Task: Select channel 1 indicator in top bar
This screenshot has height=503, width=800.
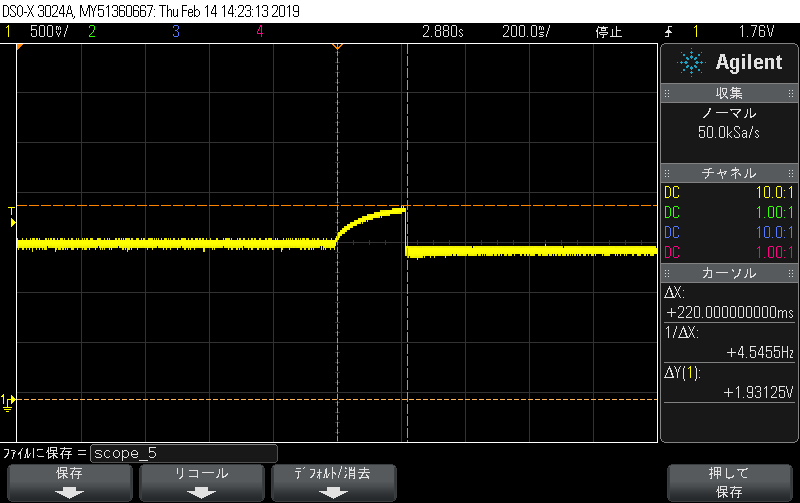Action: (8, 32)
